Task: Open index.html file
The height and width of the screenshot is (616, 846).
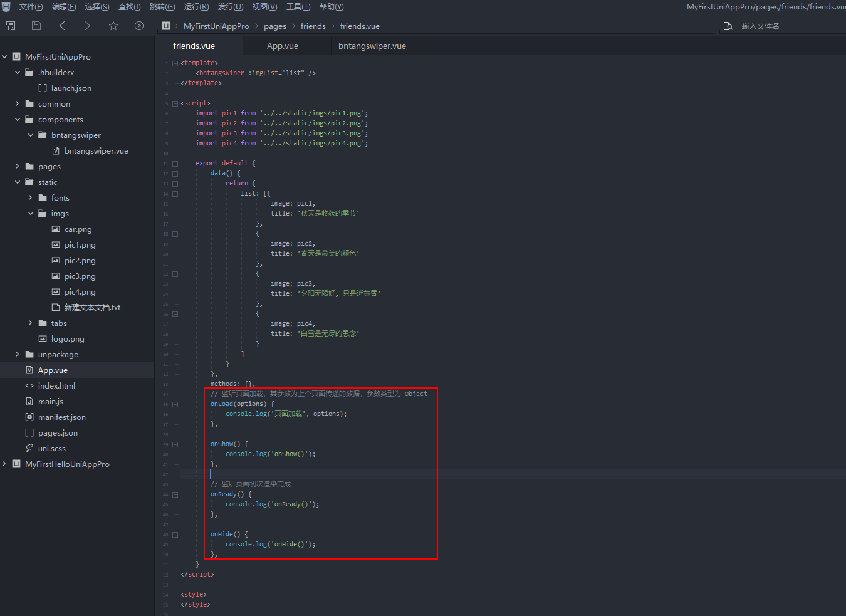Action: tap(56, 386)
